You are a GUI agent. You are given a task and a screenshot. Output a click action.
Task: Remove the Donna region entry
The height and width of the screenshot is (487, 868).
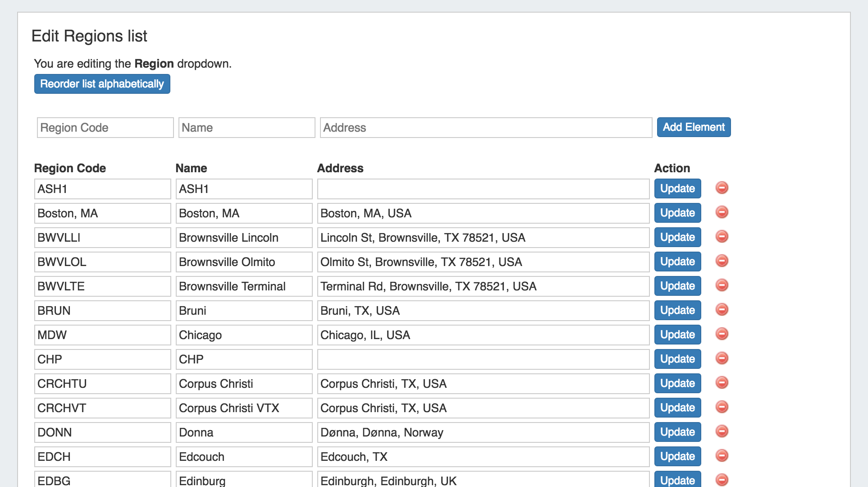722,431
